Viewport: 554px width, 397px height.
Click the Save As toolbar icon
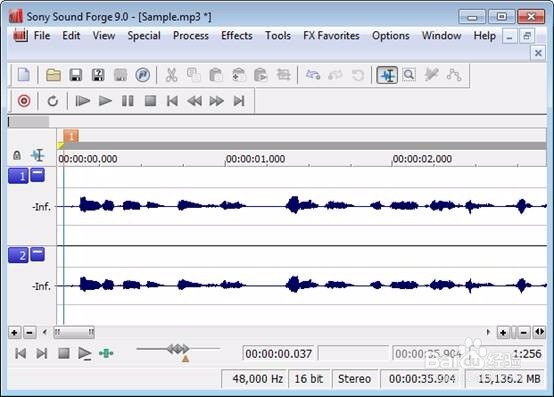click(x=98, y=75)
